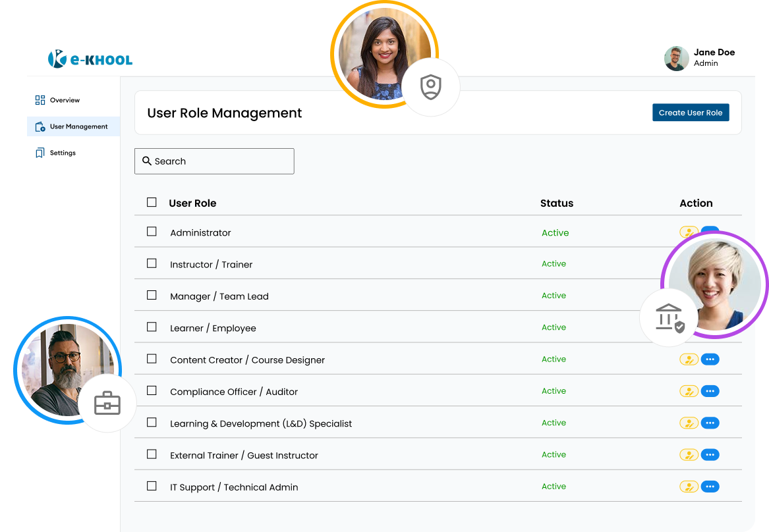Toggle the select-all checkbox beside User Role
The image size is (769, 532).
click(152, 202)
